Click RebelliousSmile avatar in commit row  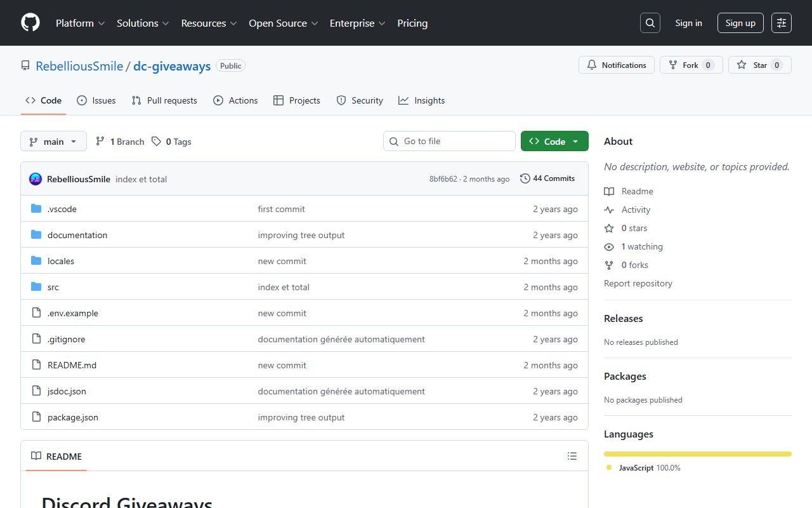pyautogui.click(x=36, y=179)
